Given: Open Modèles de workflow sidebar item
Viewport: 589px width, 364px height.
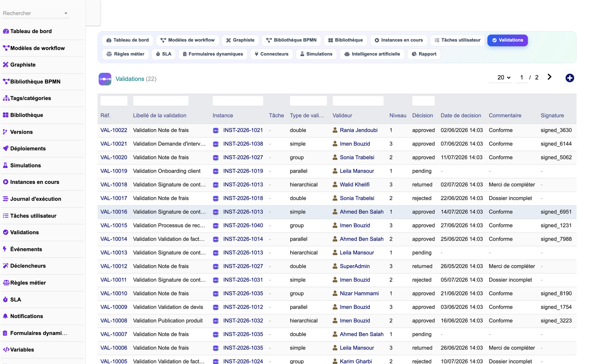Looking at the screenshot, I should 34,48.
